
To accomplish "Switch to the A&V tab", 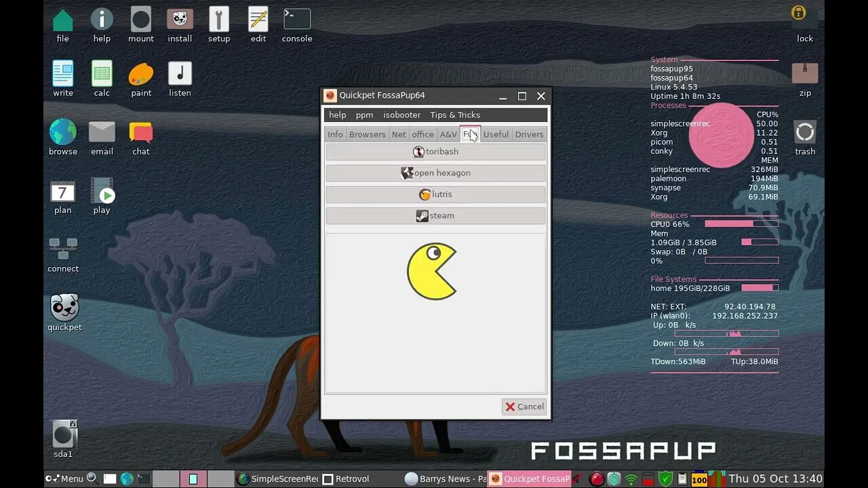I will coord(448,134).
